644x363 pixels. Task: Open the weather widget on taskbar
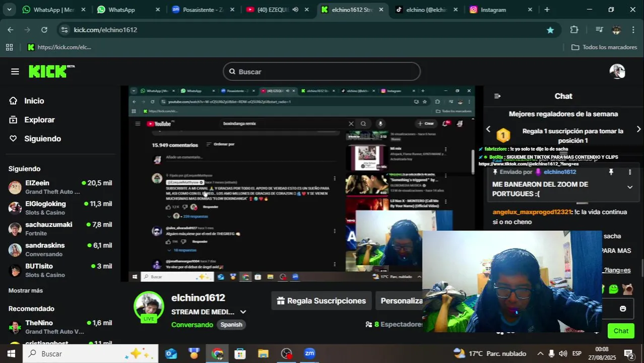(489, 353)
